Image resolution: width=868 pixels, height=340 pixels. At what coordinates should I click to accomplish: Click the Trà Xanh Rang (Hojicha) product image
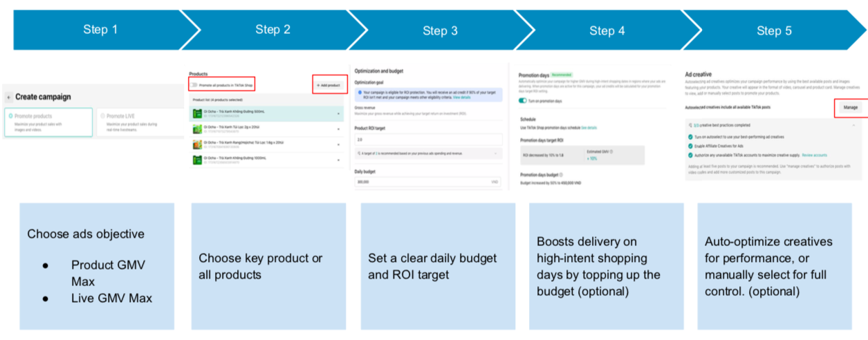tap(196, 145)
